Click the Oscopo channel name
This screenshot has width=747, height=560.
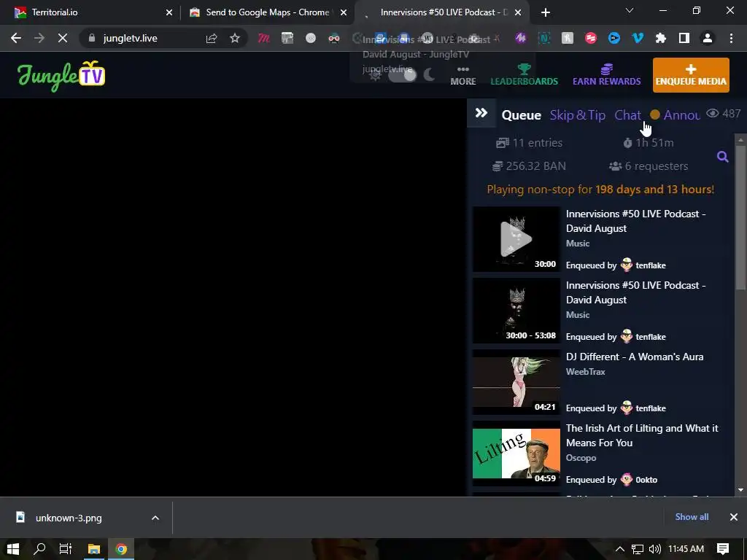(581, 458)
